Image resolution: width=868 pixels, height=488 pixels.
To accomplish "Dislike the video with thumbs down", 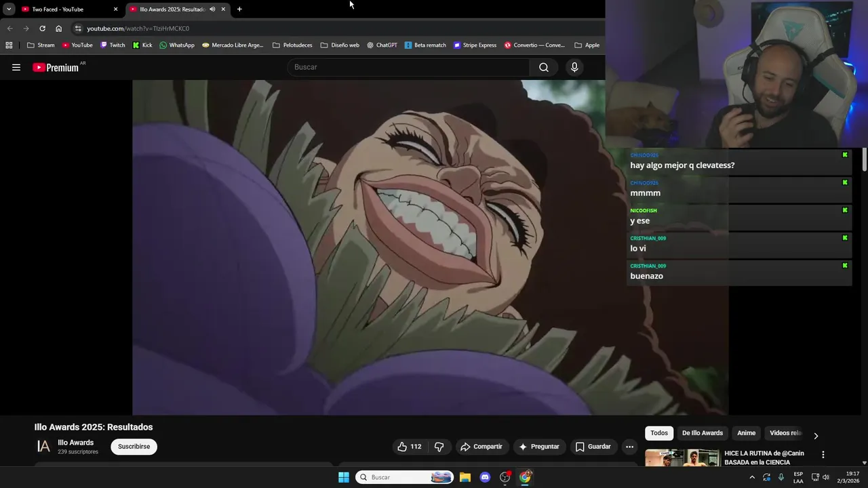I will 439,447.
